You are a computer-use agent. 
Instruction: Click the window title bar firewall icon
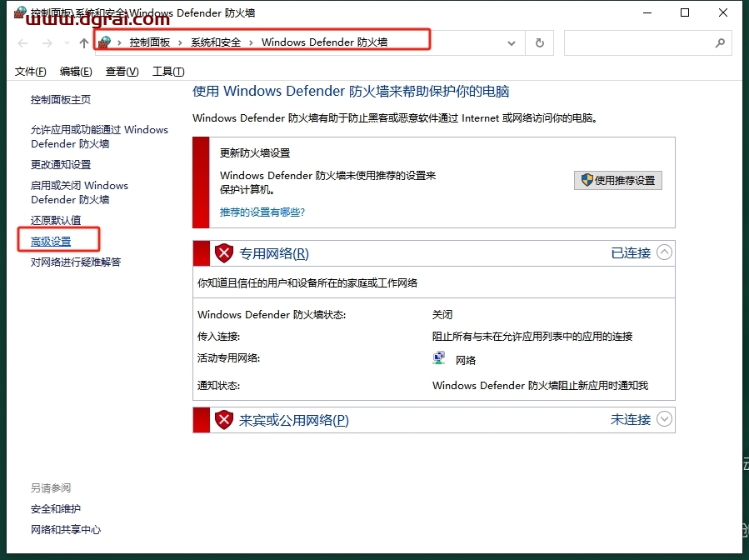(20, 12)
